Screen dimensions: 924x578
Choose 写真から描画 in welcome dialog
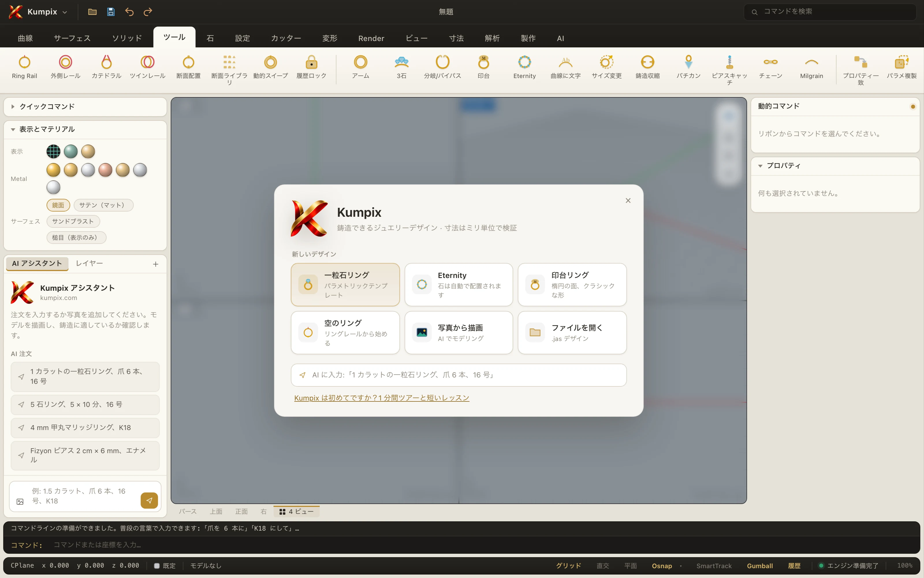point(459,332)
